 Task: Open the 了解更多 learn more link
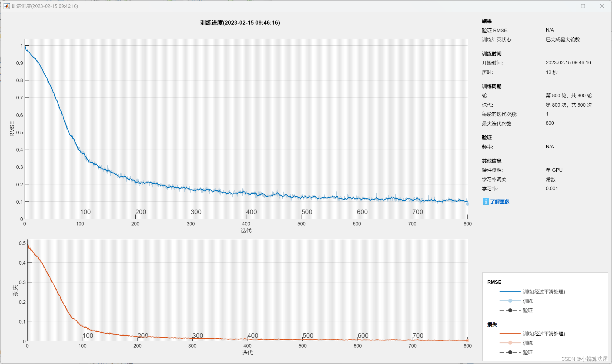(x=500, y=201)
